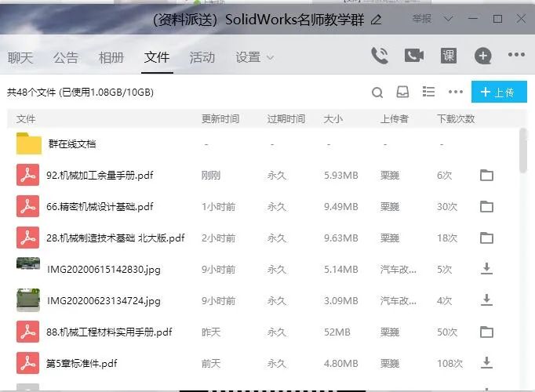
Task: Click the 50次 download count cell
Action: [x=447, y=332]
